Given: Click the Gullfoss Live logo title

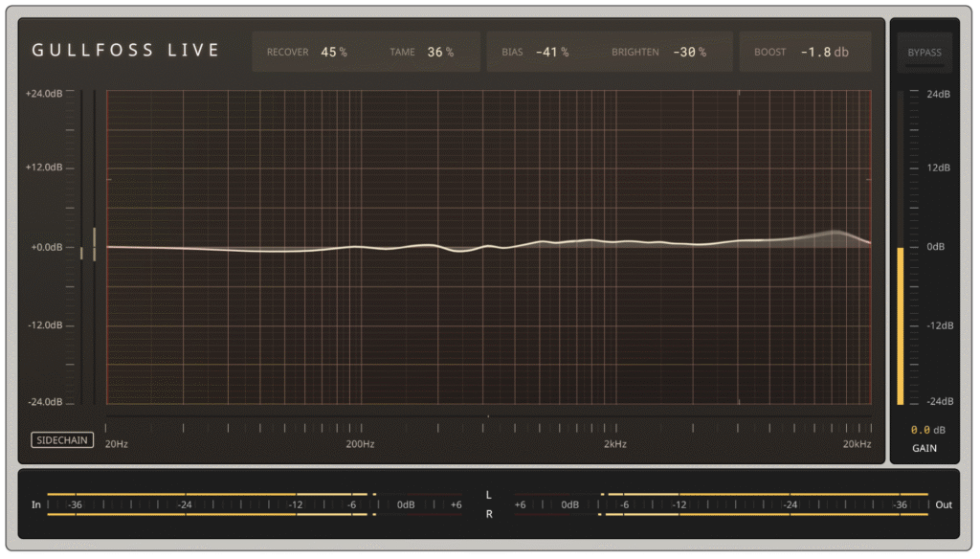Looking at the screenshot, I should coord(126,51).
